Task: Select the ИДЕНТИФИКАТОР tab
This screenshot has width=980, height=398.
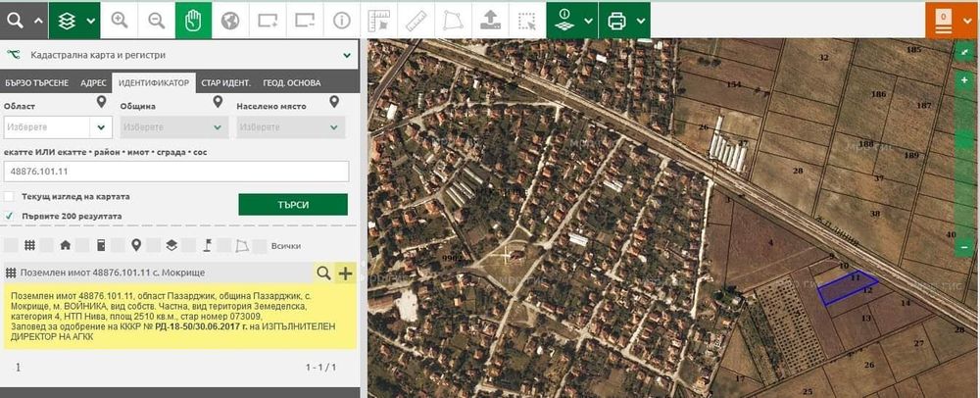Action: tap(154, 82)
